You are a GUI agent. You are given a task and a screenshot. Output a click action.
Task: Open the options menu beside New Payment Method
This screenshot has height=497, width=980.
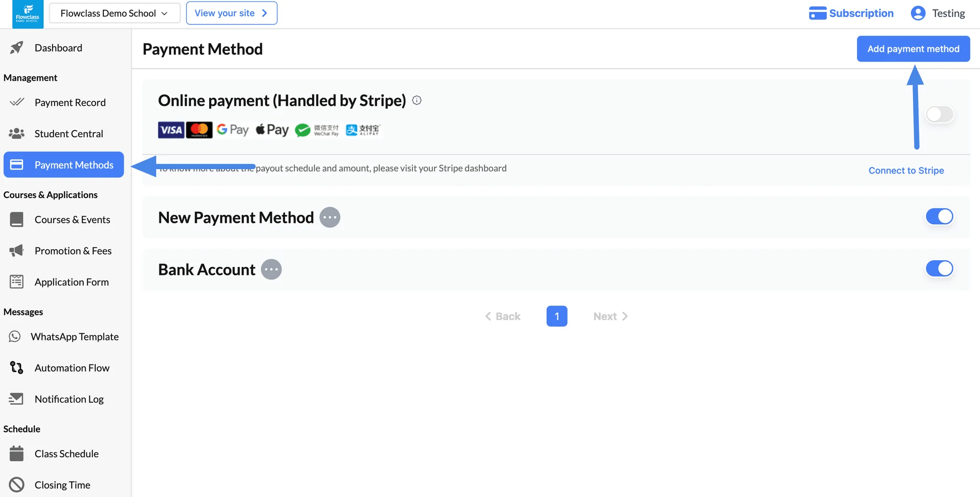329,217
